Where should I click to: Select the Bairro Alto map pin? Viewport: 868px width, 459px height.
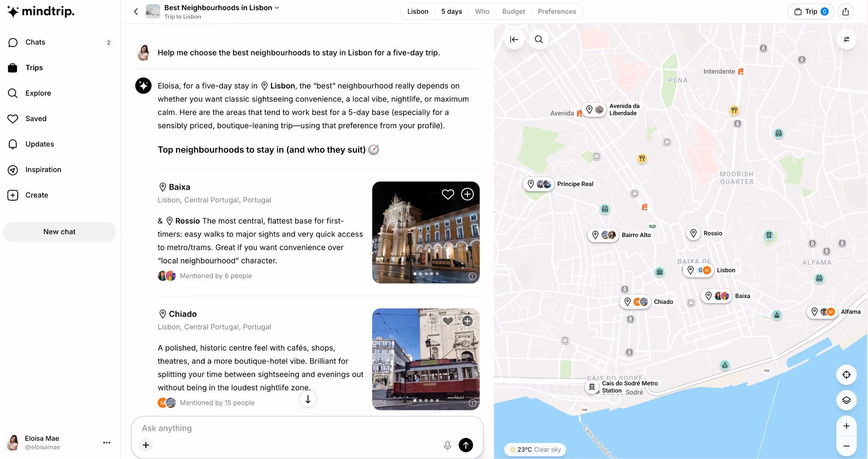pos(604,235)
